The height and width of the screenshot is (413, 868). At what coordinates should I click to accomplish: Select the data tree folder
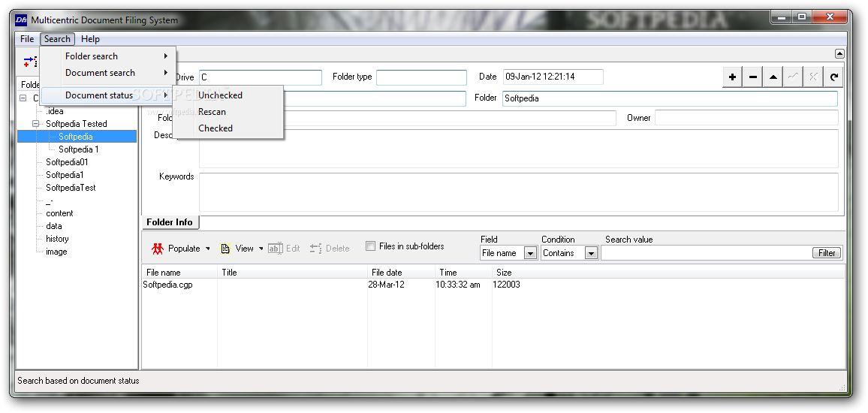pyautogui.click(x=54, y=226)
